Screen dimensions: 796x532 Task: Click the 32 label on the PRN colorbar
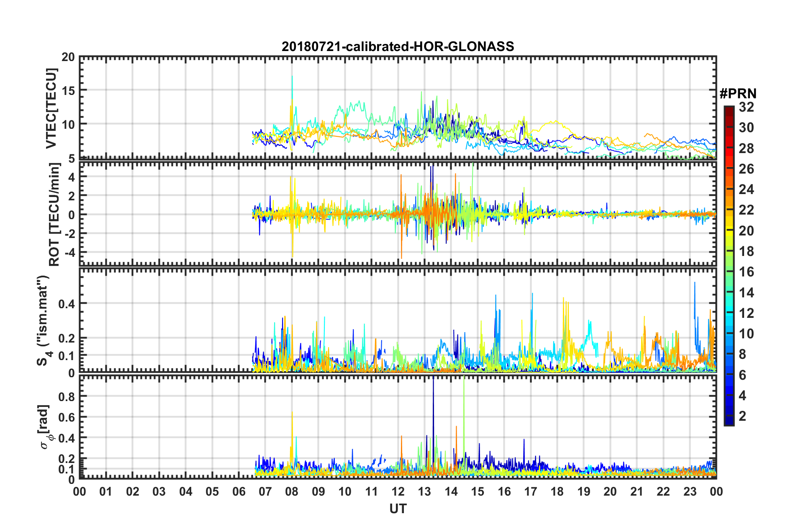(746, 107)
